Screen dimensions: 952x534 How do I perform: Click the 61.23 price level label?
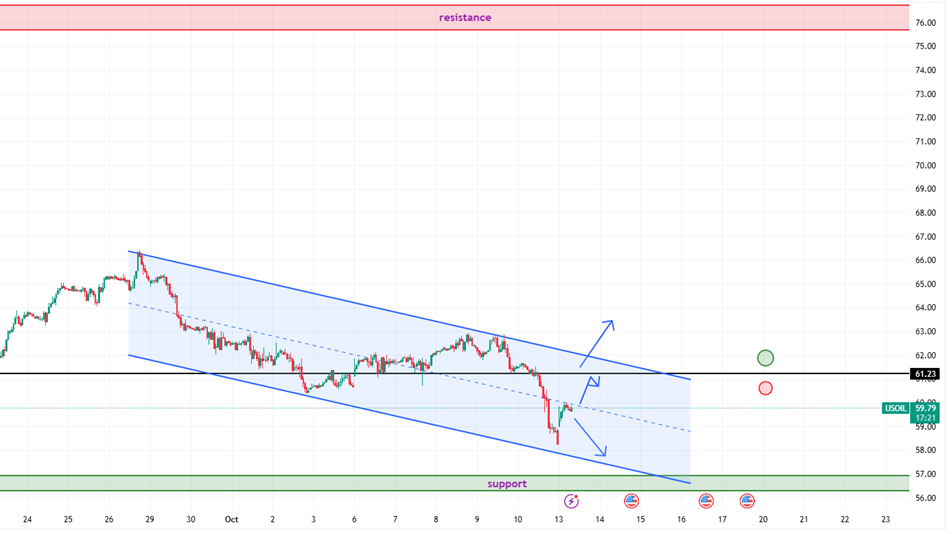tap(925, 374)
